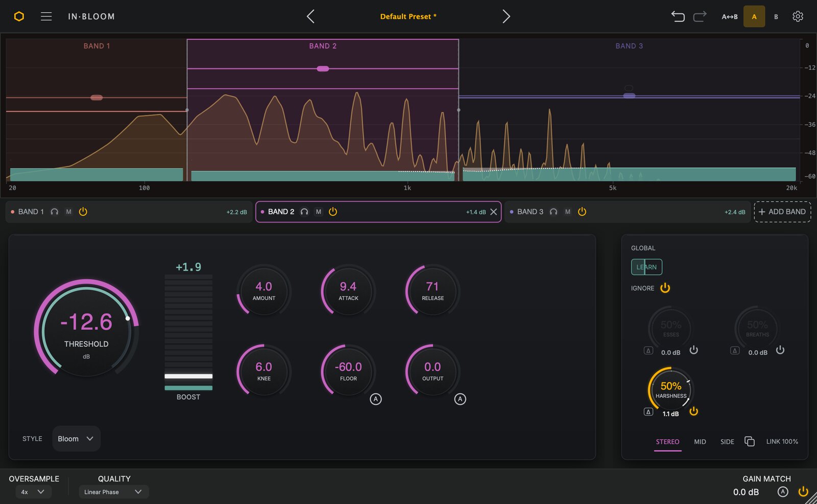Open the settings gear icon
This screenshot has height=504, width=817.
click(x=798, y=16)
